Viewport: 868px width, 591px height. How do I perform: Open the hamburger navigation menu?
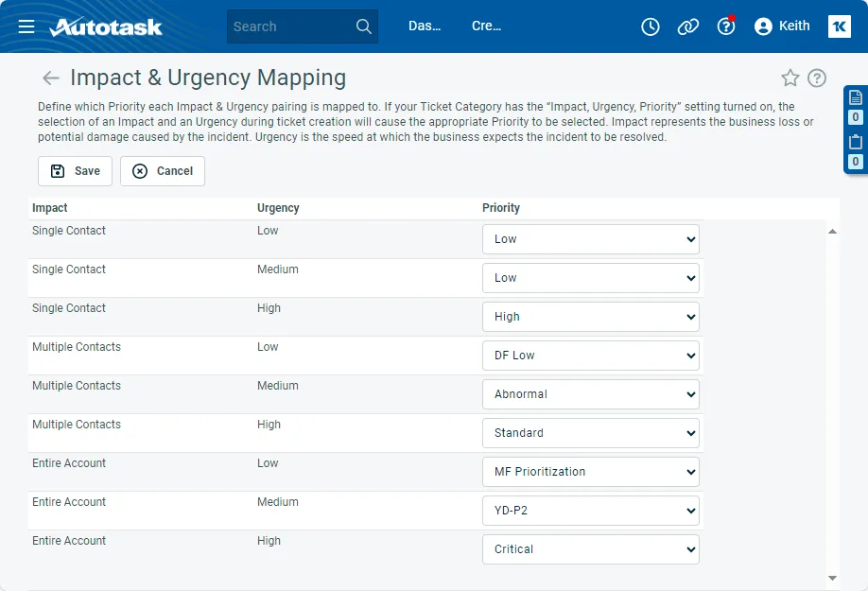pos(26,26)
